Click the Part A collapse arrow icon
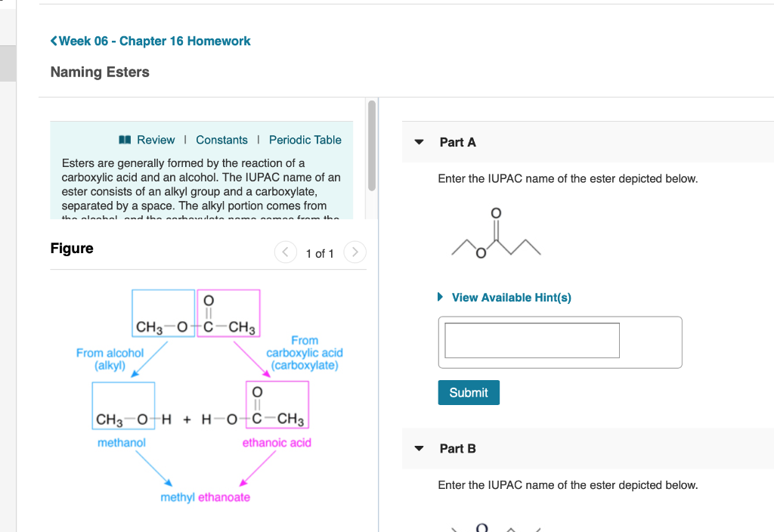The width and height of the screenshot is (774, 532). pos(419,141)
